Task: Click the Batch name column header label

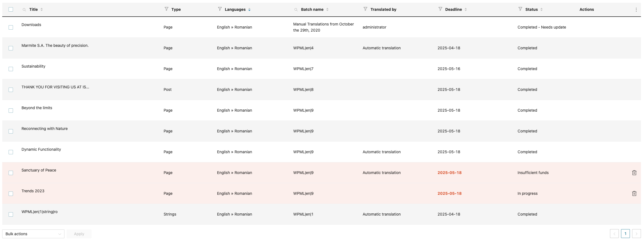Action: (x=312, y=9)
